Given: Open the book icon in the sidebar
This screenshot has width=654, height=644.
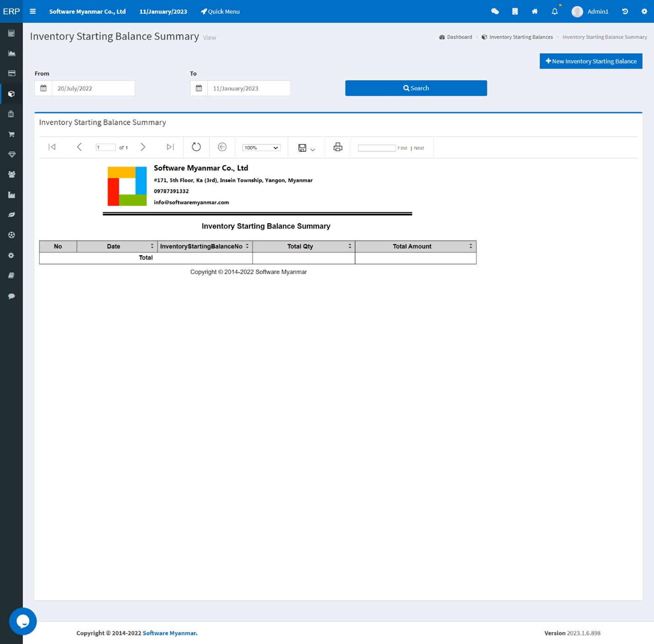Looking at the screenshot, I should 11,276.
